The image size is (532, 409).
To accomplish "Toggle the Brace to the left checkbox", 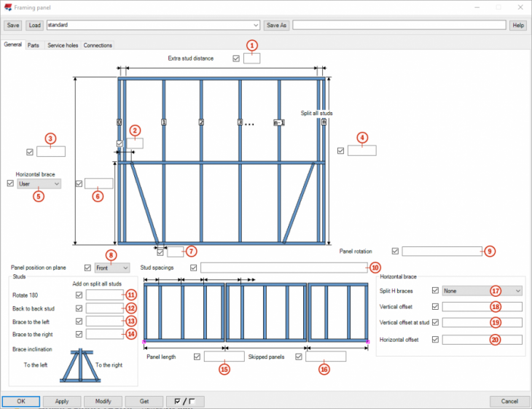I will tap(79, 321).
